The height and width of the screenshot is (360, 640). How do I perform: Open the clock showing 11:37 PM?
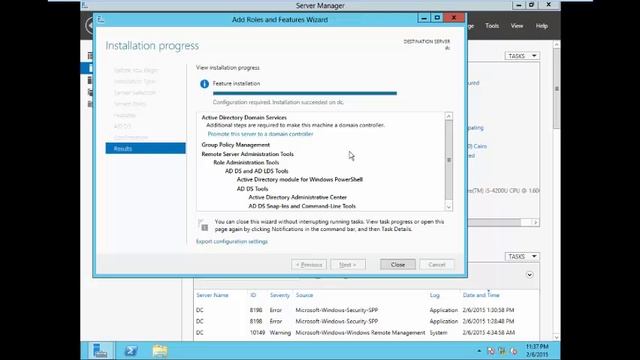pyautogui.click(x=537, y=351)
